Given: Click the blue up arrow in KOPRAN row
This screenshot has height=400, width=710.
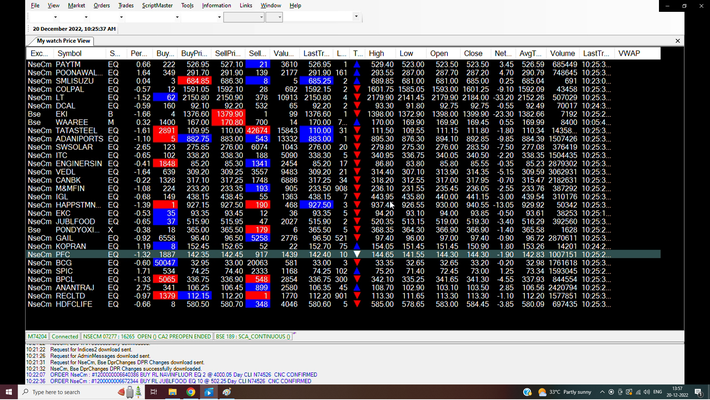Looking at the screenshot, I should [x=357, y=246].
